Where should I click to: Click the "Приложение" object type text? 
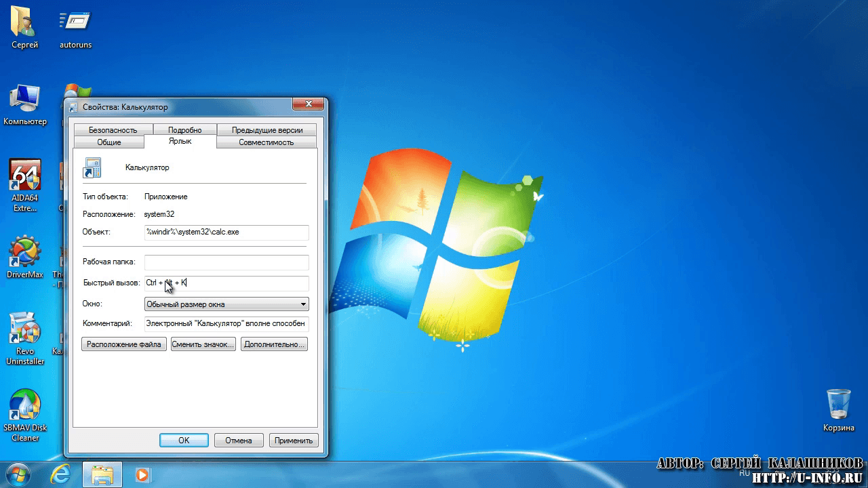166,197
